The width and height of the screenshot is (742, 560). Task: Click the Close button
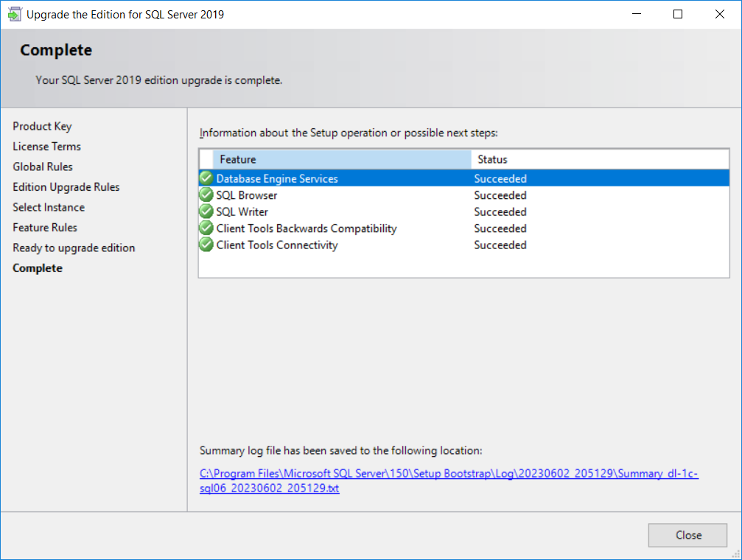click(x=687, y=535)
